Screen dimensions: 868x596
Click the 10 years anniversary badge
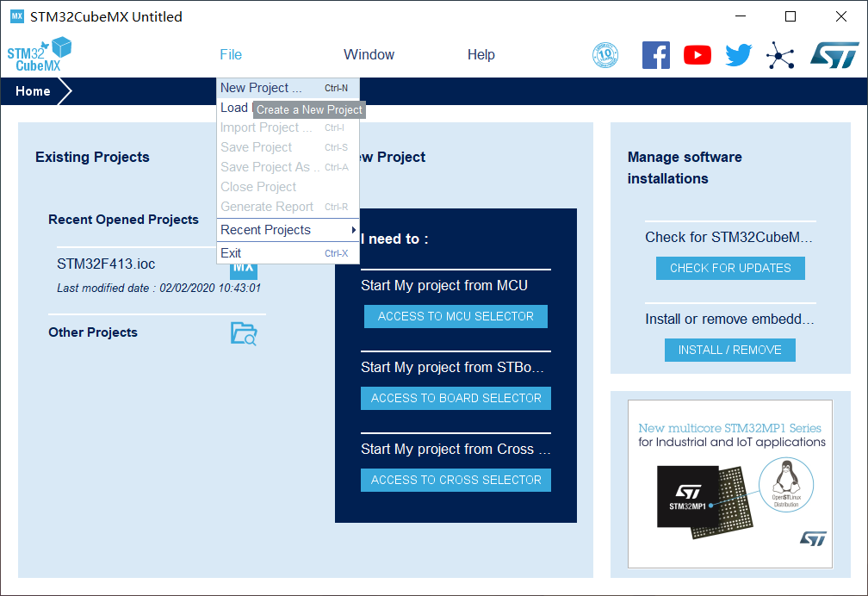[605, 55]
